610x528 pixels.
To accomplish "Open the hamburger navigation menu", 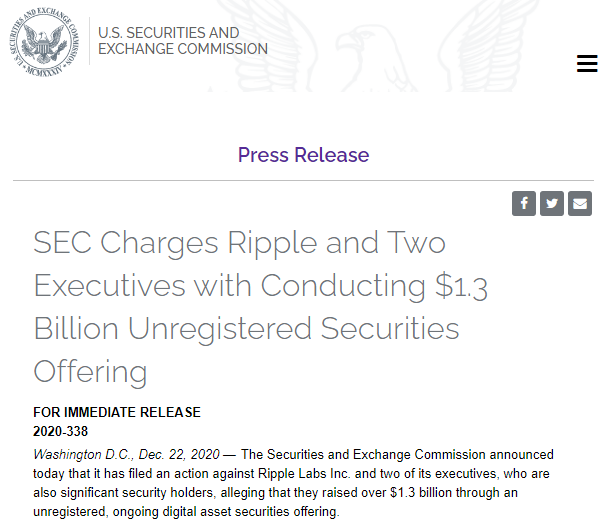I will 587,63.
